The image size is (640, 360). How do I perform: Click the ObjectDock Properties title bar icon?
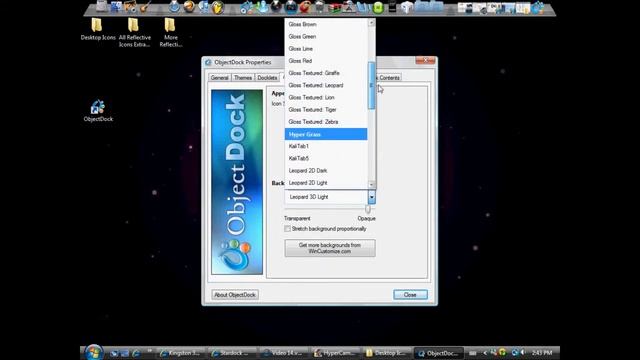click(208, 62)
